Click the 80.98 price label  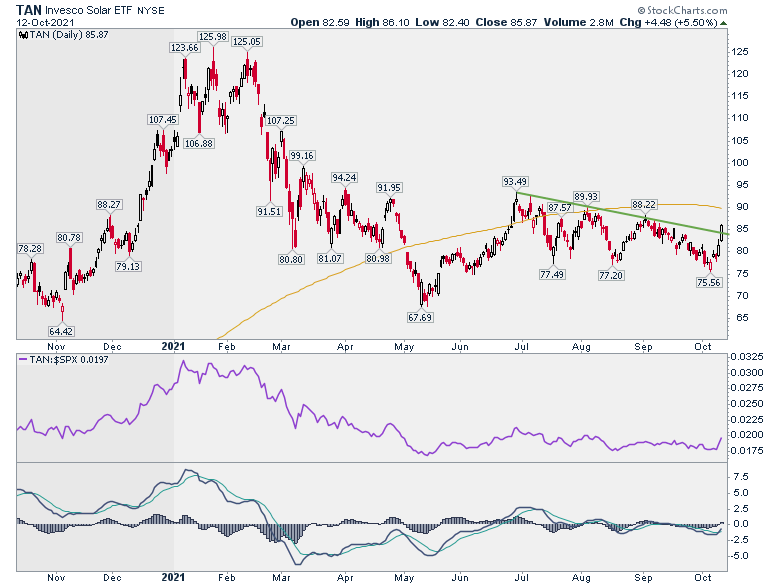pyautogui.click(x=378, y=259)
